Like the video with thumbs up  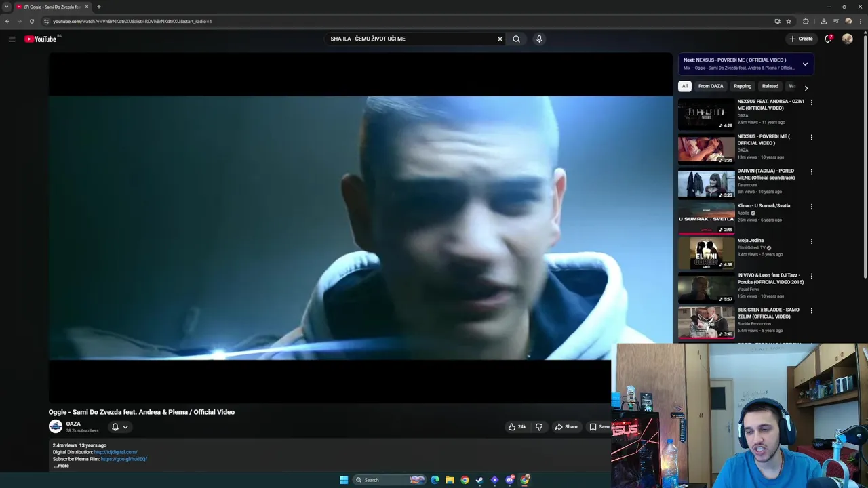tap(517, 427)
